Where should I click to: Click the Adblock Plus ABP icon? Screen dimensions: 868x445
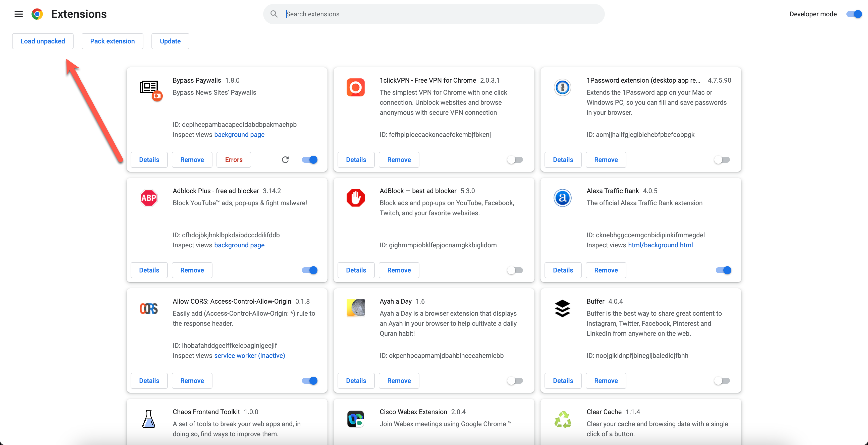click(x=149, y=198)
